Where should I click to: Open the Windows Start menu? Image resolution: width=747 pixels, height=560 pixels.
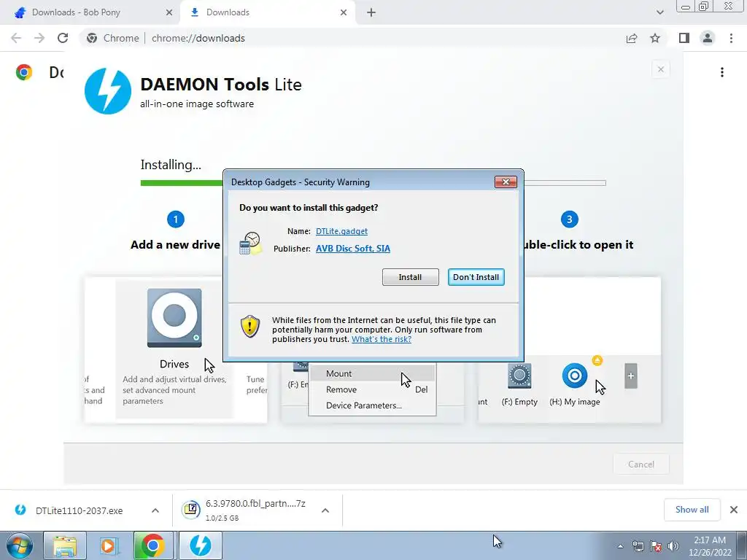click(19, 545)
